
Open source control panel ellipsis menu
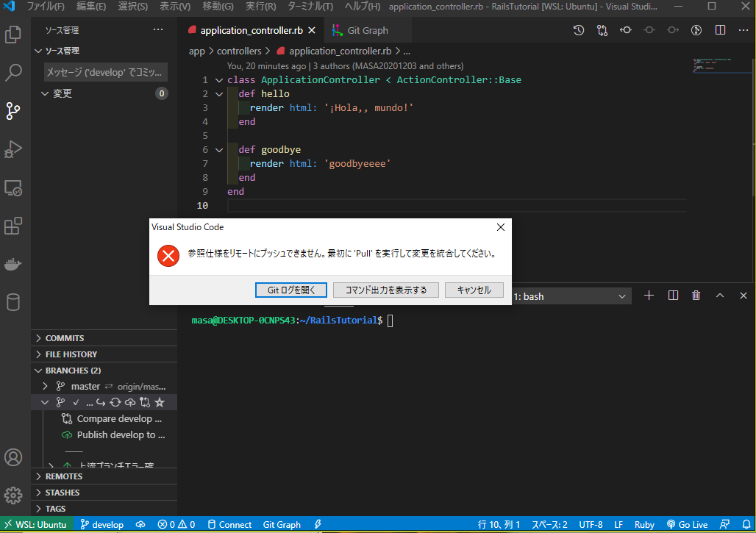coord(158,30)
